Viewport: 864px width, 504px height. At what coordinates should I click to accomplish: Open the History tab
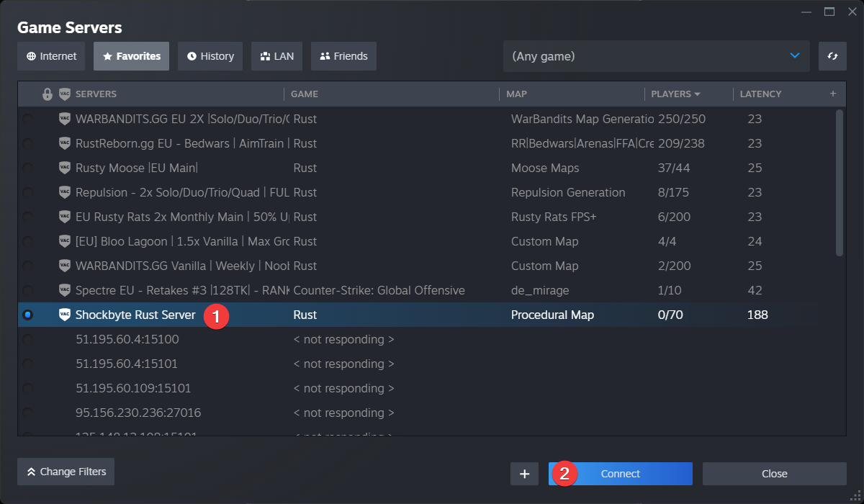point(210,56)
